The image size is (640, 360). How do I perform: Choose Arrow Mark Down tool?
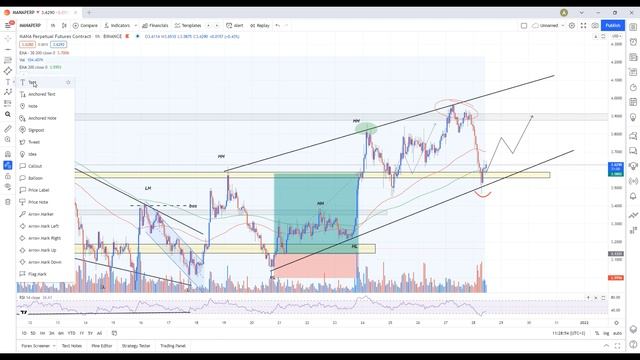coord(45,262)
